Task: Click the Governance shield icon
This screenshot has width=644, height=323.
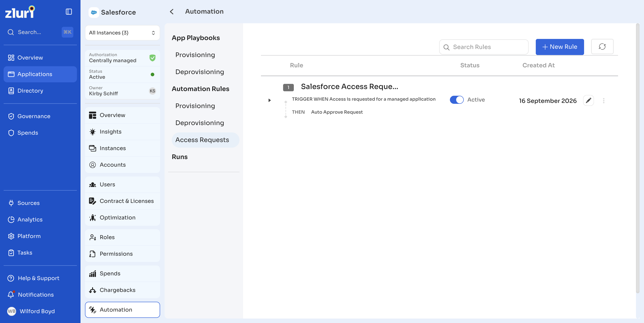Action: (11, 116)
